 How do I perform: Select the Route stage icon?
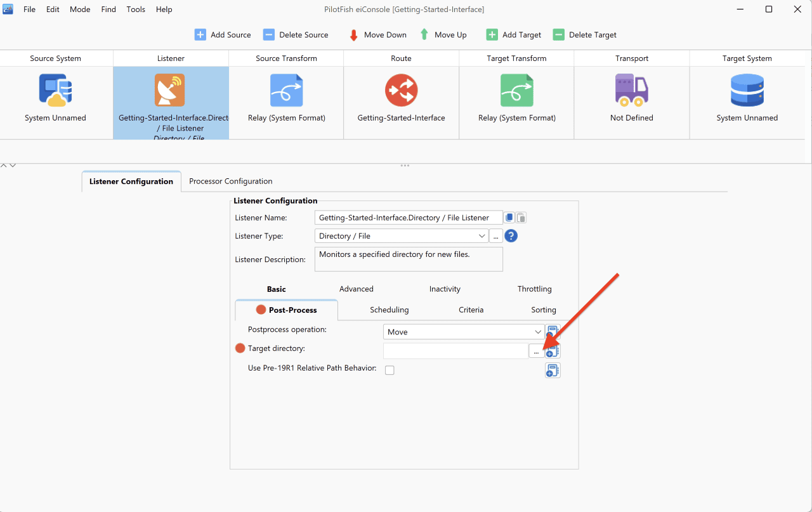tap(401, 90)
